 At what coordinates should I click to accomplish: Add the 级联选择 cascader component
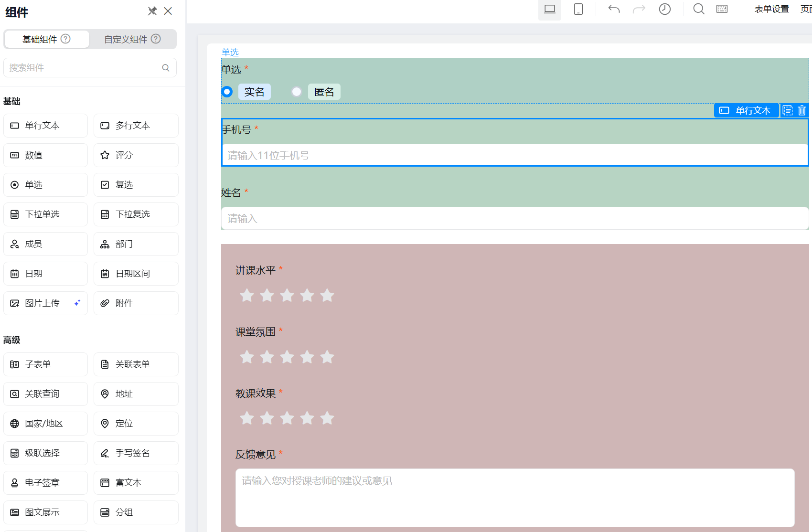point(46,453)
